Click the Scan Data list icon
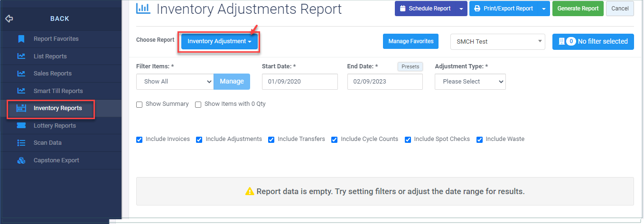Viewport: 644px width, 224px height. 21,142
